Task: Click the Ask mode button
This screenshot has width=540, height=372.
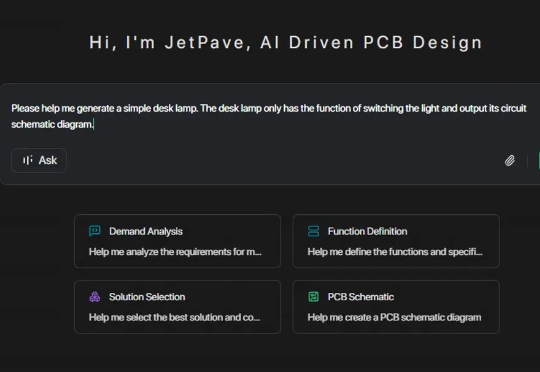Action: 39,161
